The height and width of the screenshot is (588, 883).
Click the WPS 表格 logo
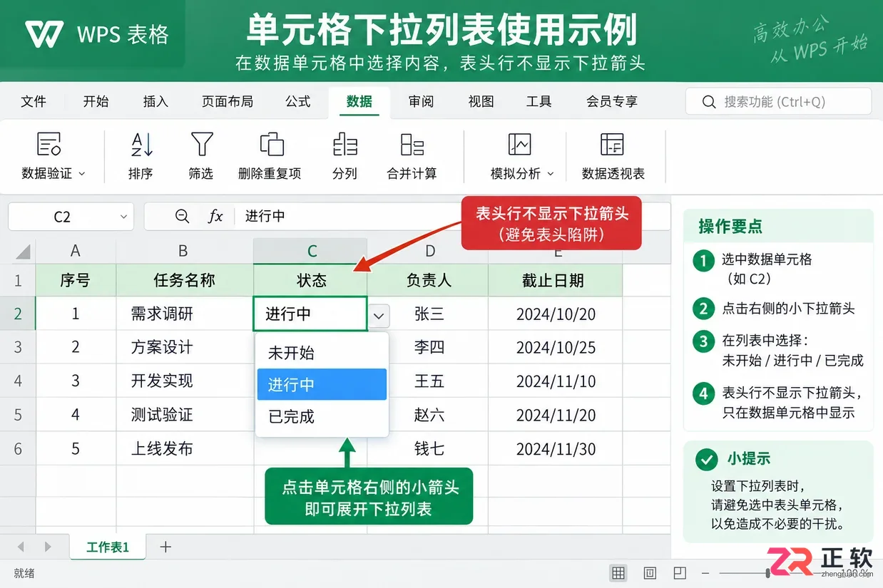tap(96, 33)
